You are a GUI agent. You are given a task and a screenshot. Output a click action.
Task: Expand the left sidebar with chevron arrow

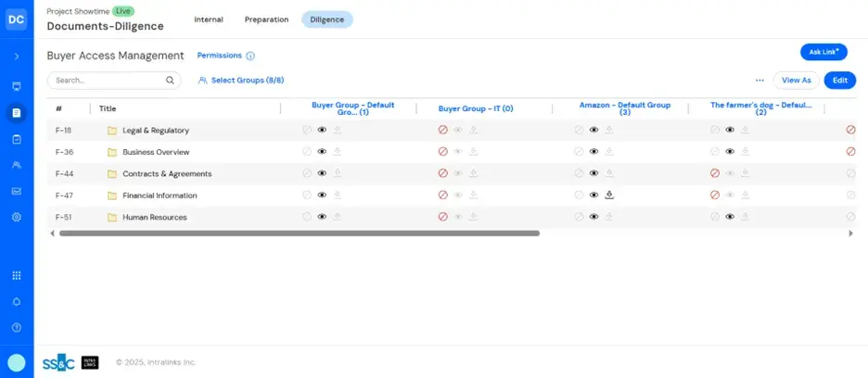pyautogui.click(x=17, y=57)
